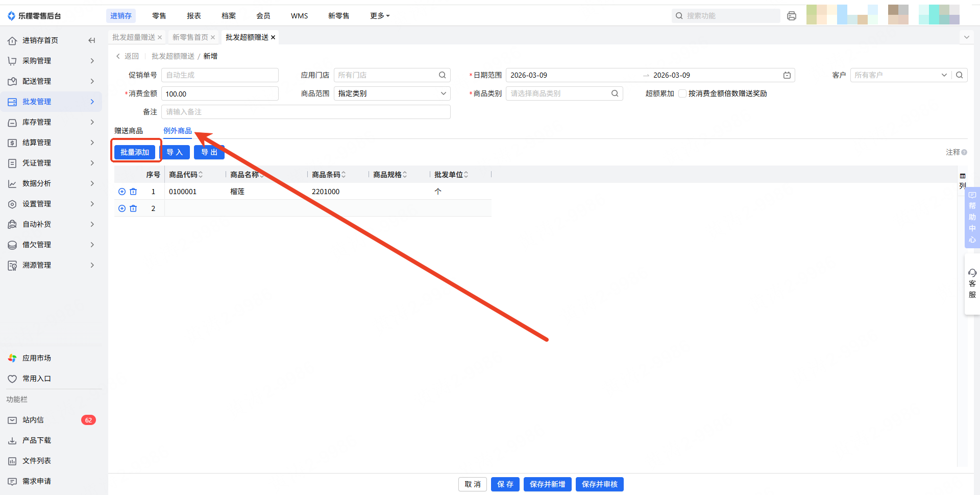Click 保存并审核 button
This screenshot has height=495, width=980.
click(600, 484)
